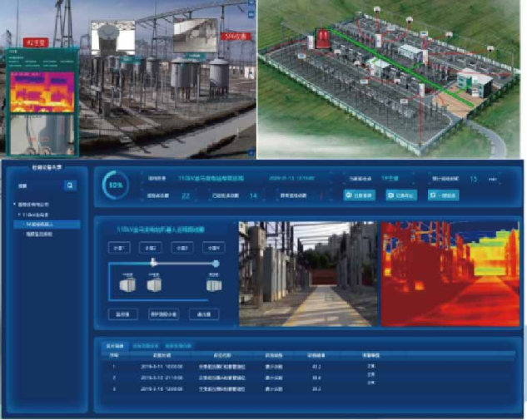Click the slider handle on the robot route track
Viewport: 527px width, 420px height.
[x=153, y=263]
